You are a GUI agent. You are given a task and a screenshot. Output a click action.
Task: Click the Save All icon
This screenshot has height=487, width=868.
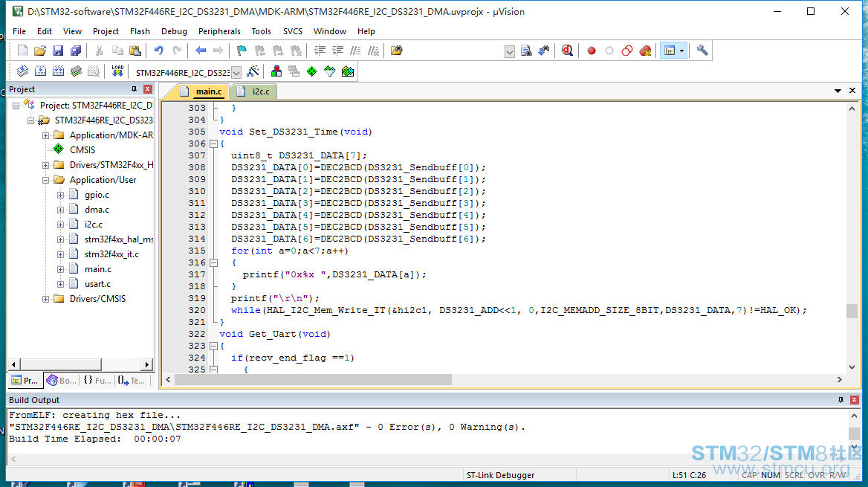76,51
